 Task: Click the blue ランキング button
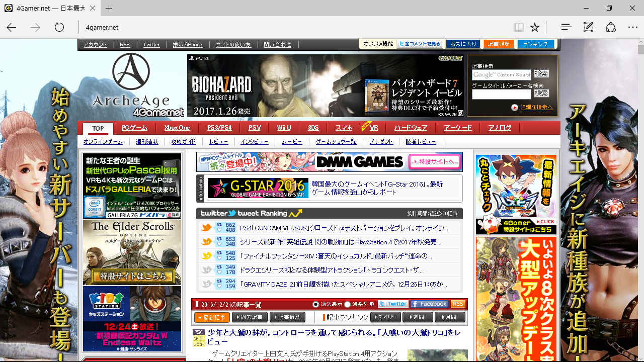(536, 44)
